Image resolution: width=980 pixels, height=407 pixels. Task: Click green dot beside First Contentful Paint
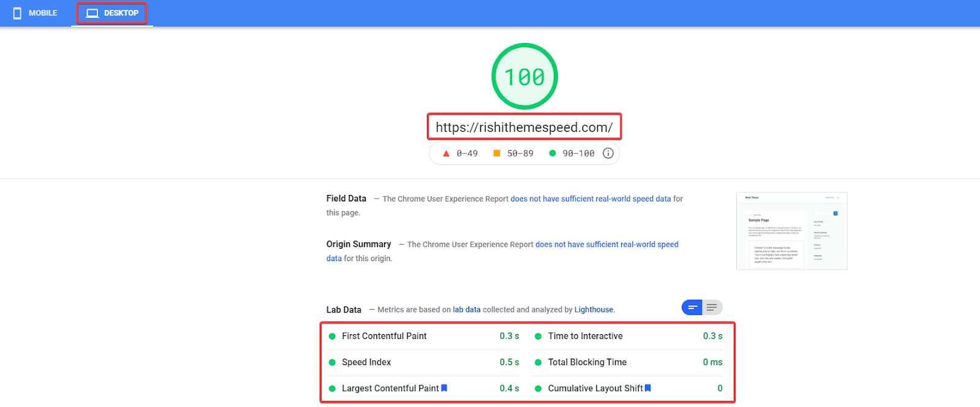coord(332,336)
